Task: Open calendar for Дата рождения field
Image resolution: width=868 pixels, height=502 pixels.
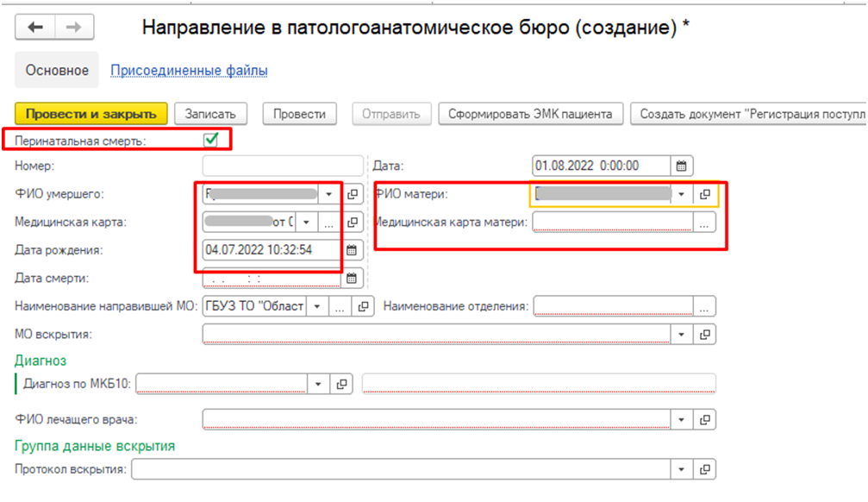Action: tap(352, 250)
